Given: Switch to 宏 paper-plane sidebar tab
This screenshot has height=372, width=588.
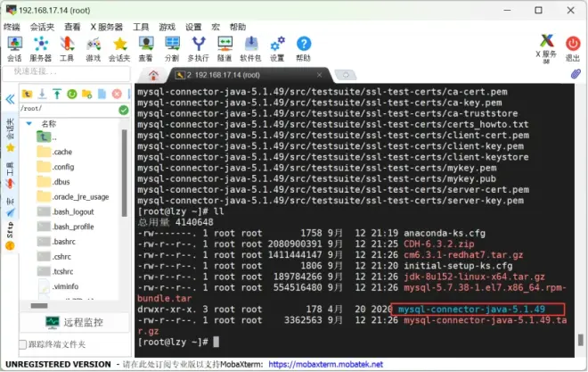Looking at the screenshot, I should pyautogui.click(x=10, y=208).
